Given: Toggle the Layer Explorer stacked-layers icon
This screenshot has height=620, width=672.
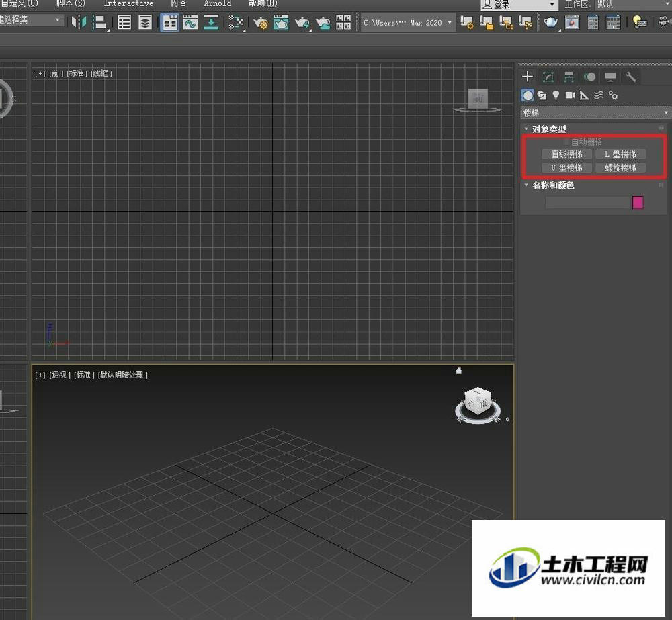Looking at the screenshot, I should pyautogui.click(x=145, y=22).
